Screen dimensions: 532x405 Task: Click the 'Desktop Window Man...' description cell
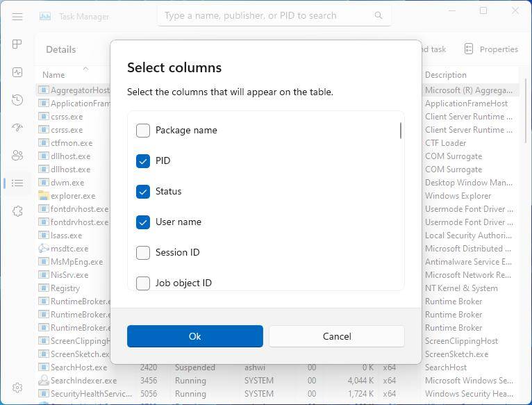pyautogui.click(x=469, y=183)
